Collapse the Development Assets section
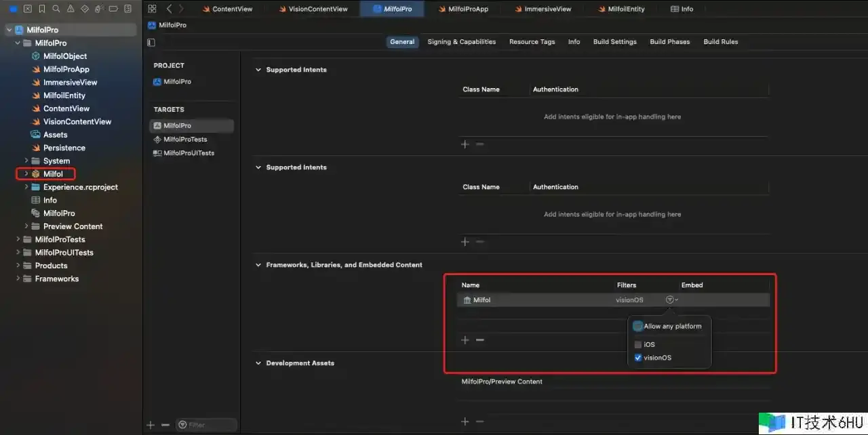 (x=258, y=363)
